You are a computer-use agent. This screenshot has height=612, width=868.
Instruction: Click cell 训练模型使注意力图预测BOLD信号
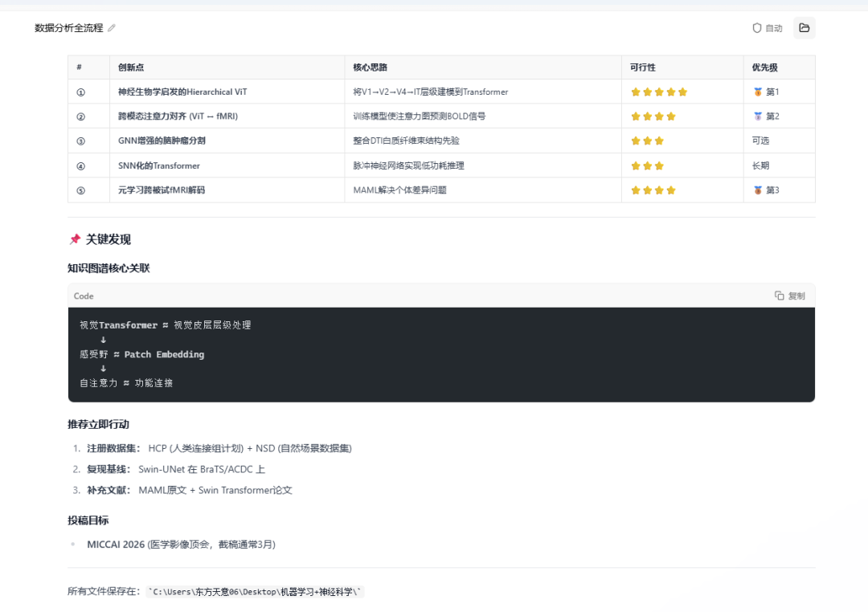pyautogui.click(x=419, y=116)
